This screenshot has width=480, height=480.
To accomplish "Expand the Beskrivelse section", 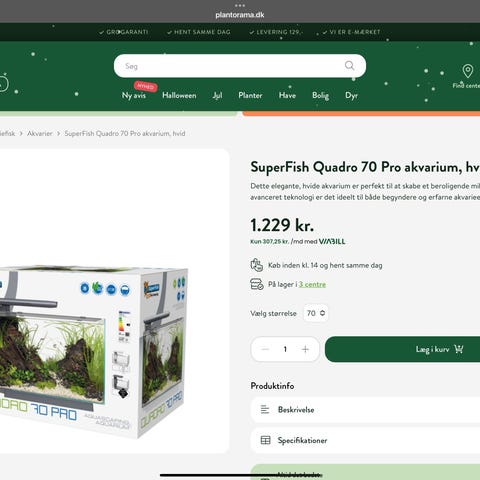I will [x=365, y=410].
